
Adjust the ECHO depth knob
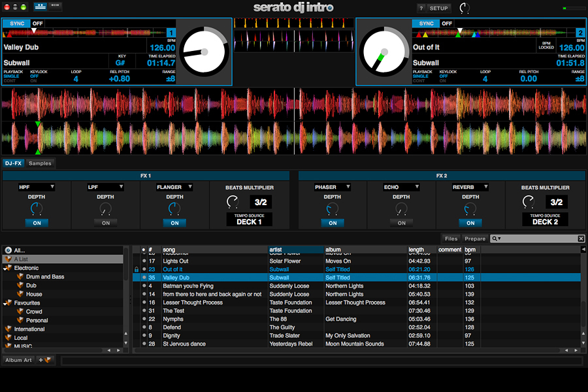point(401,209)
